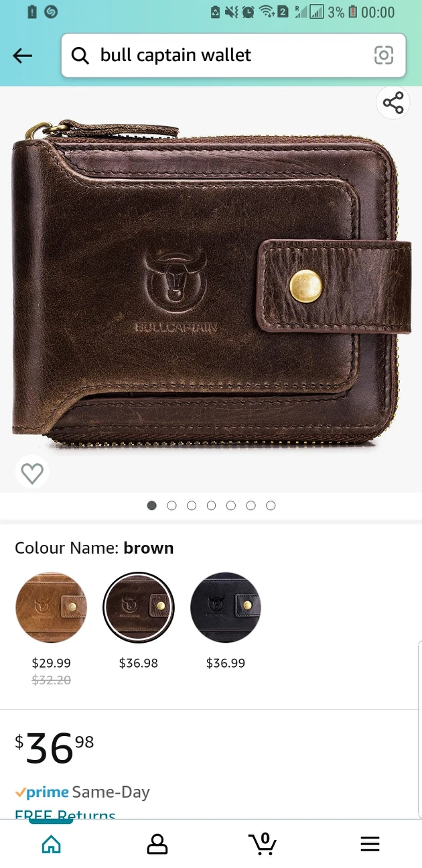This screenshot has width=422, height=868.
Task: Select the light brown colour swatch
Action: (52, 608)
